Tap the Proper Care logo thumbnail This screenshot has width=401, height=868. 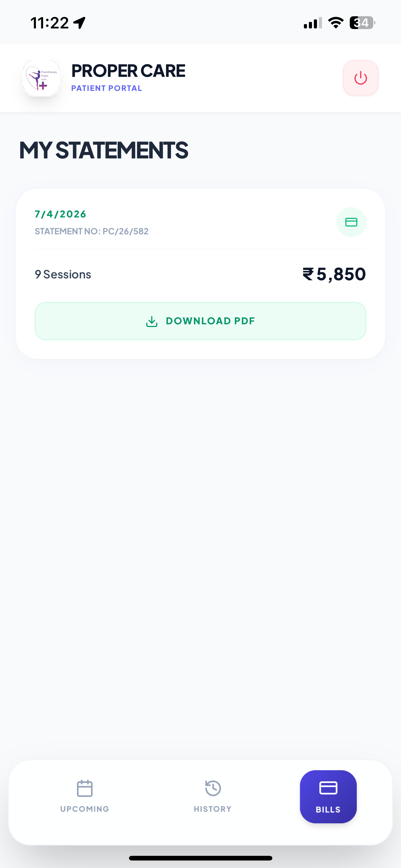[x=41, y=78]
